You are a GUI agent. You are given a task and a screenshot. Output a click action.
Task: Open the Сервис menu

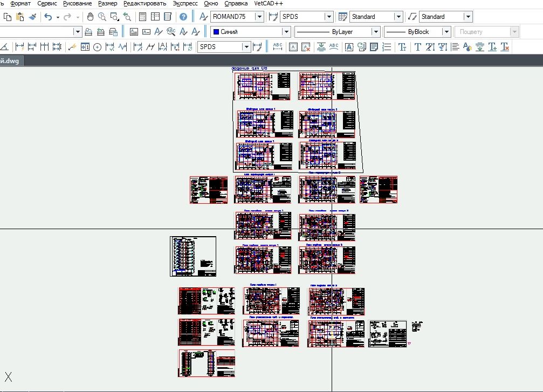click(47, 3)
